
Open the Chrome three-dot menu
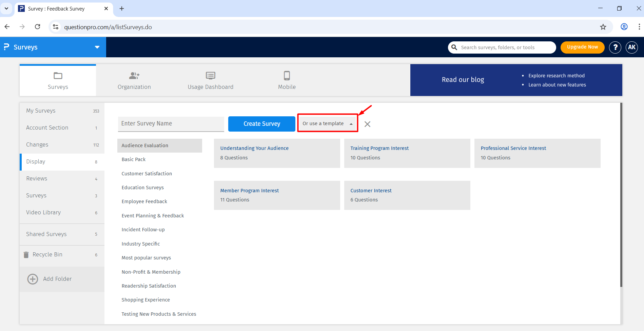[x=639, y=27]
